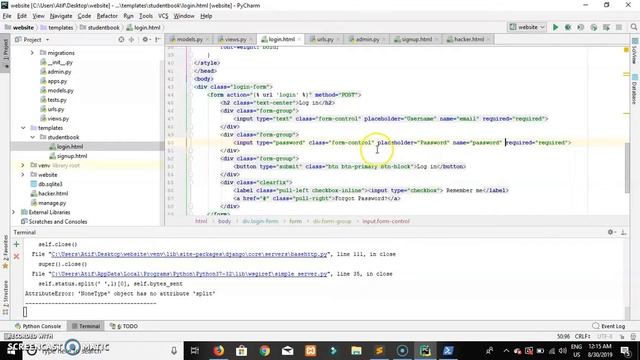Open the VCS menu

163,16
